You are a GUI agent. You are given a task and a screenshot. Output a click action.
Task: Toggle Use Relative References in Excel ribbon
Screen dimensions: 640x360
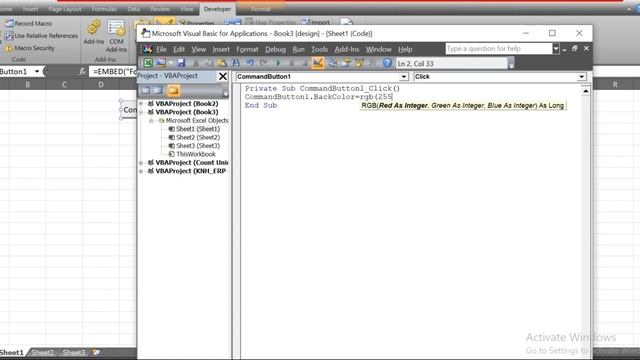point(41,36)
